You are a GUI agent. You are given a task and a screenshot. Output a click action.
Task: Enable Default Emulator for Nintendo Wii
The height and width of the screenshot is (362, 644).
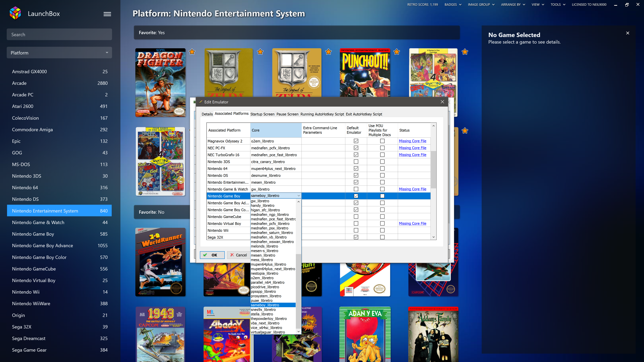point(356,230)
